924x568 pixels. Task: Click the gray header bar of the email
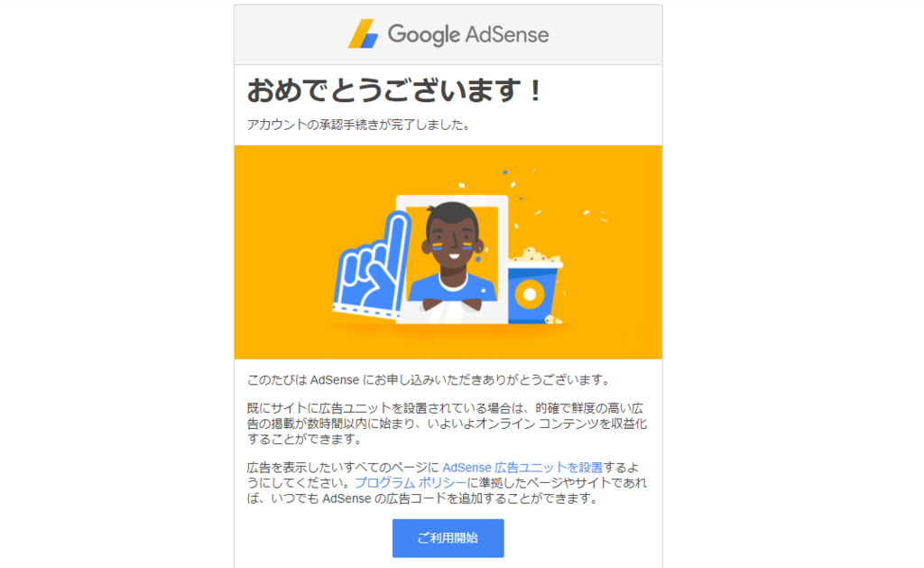click(448, 35)
